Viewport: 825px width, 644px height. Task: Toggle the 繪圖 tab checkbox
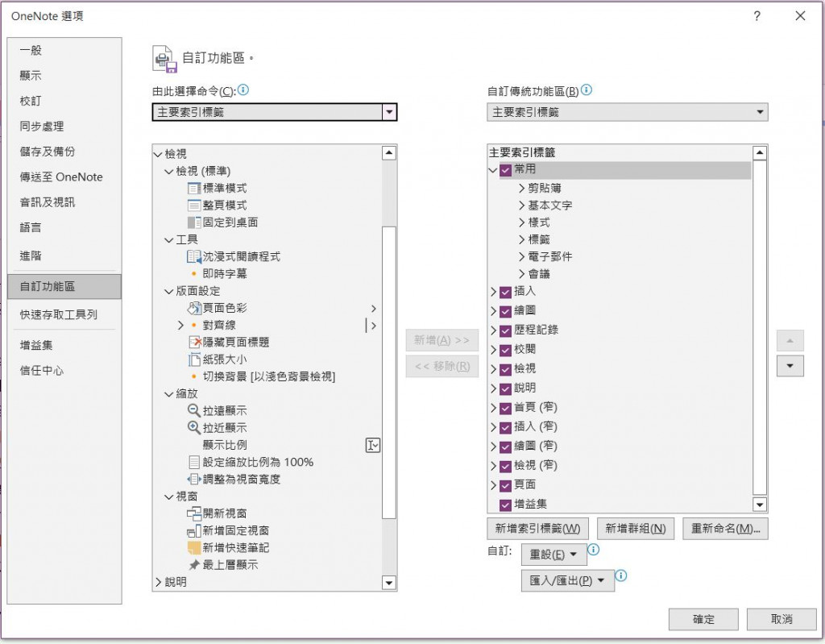[505, 312]
